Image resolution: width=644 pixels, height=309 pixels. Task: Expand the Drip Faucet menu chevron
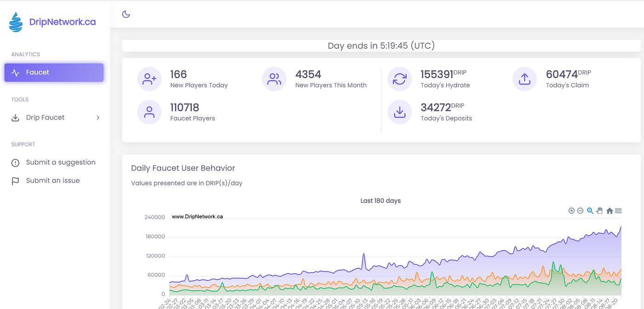98,118
